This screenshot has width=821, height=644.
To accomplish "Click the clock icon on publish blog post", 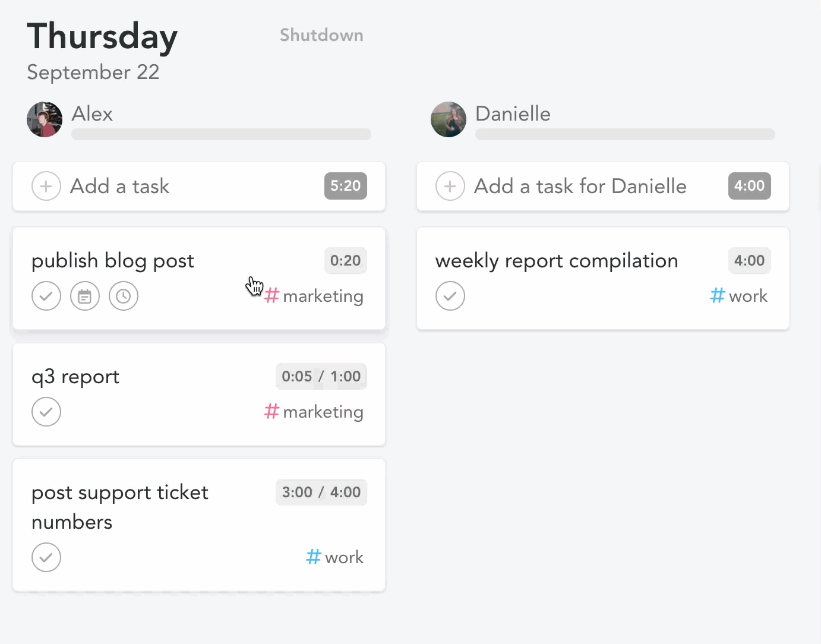I will coord(124,296).
